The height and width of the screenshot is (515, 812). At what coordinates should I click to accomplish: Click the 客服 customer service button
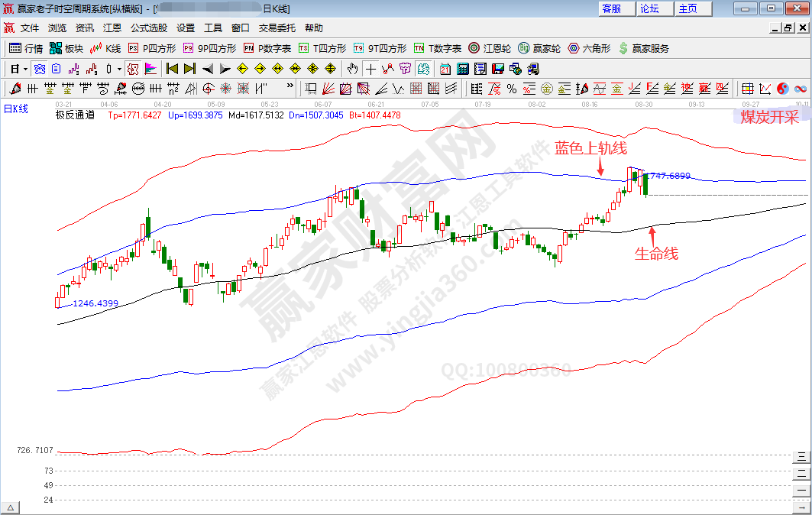611,8
